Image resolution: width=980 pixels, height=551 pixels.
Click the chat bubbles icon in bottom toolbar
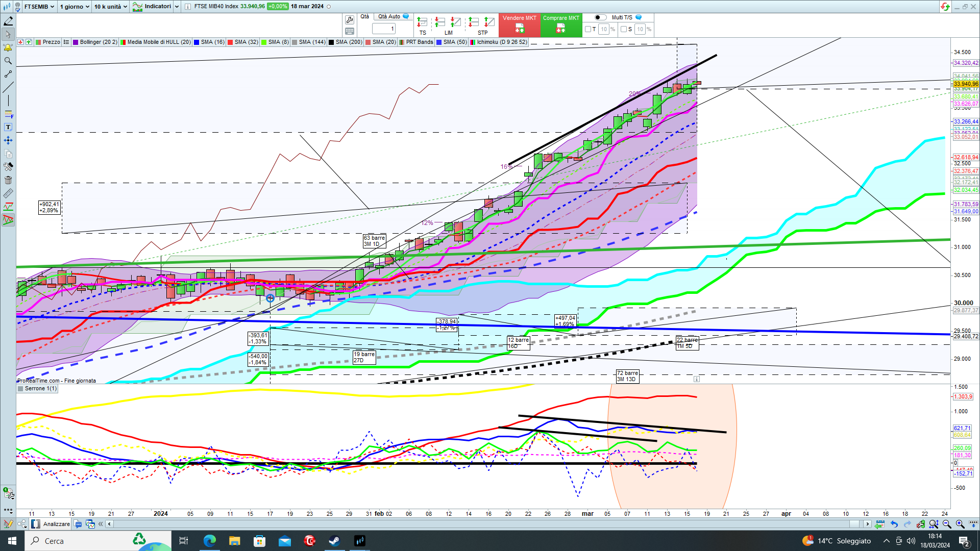coord(78,524)
